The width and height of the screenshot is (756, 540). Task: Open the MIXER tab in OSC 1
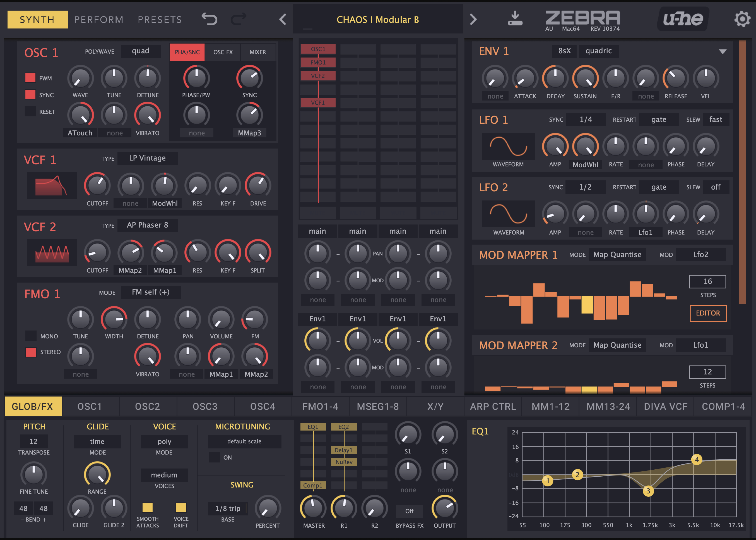pyautogui.click(x=258, y=52)
